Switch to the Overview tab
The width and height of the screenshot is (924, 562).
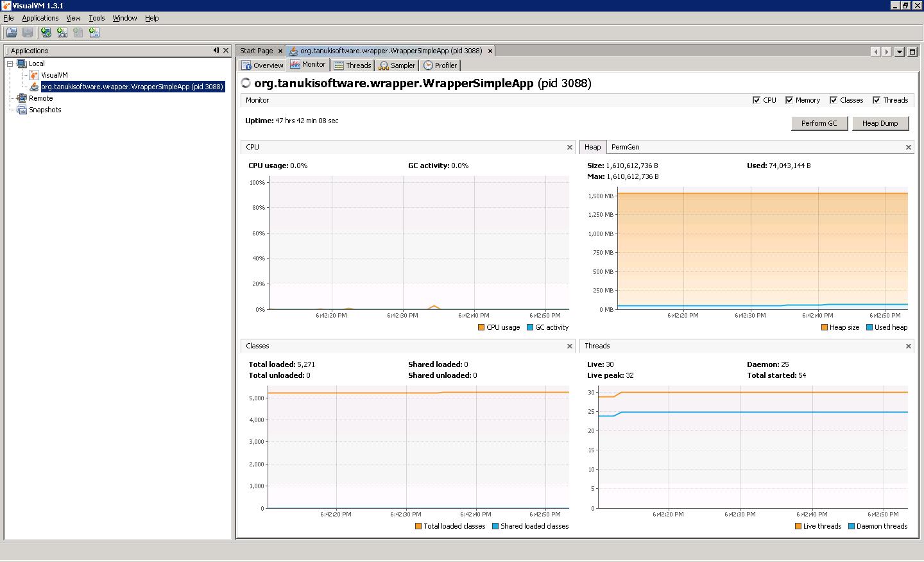point(262,65)
